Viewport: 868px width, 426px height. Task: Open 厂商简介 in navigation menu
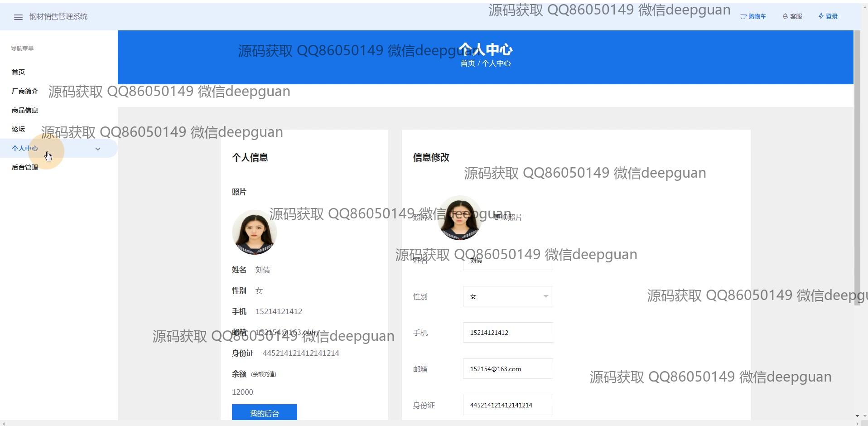pos(25,91)
